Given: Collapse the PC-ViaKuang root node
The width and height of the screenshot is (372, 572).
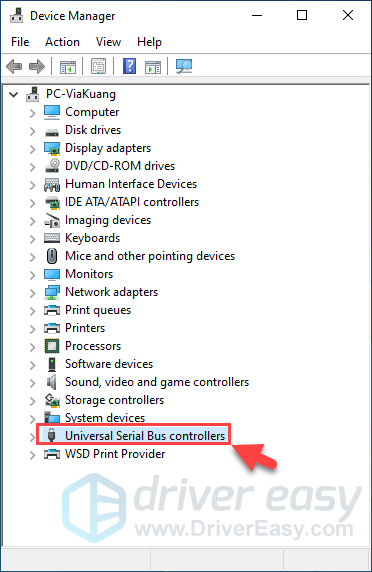Looking at the screenshot, I should [13, 95].
